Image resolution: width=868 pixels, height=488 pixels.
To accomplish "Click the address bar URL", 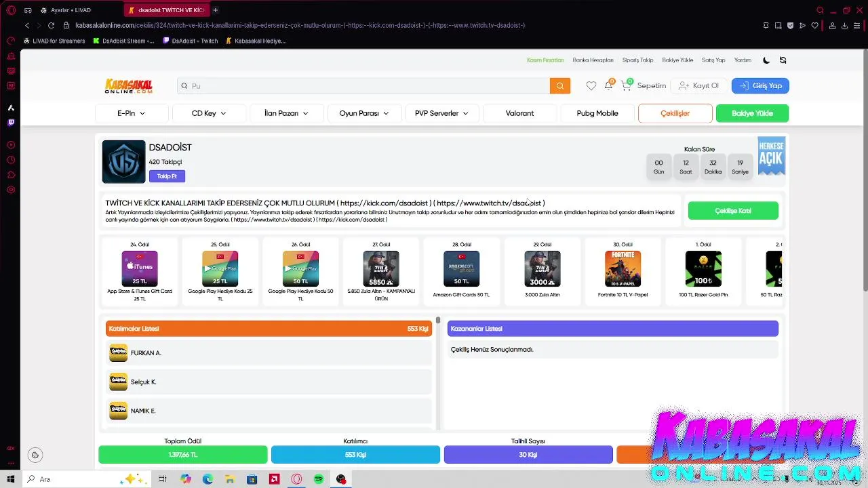I will 300,25.
